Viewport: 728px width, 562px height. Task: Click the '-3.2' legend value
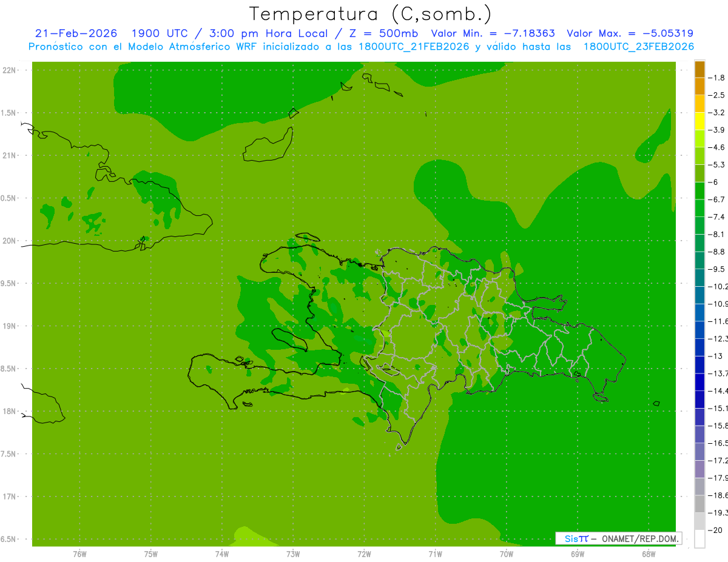(717, 113)
